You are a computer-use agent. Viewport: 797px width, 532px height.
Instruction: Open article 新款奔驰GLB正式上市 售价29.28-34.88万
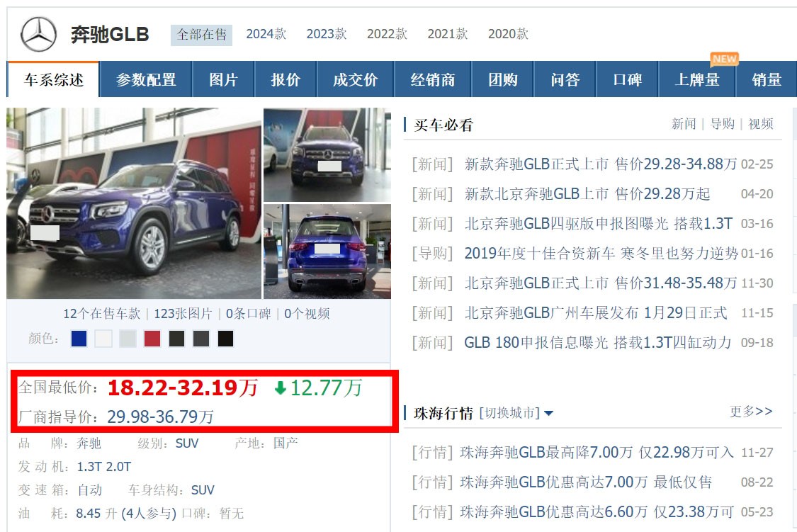click(x=600, y=164)
